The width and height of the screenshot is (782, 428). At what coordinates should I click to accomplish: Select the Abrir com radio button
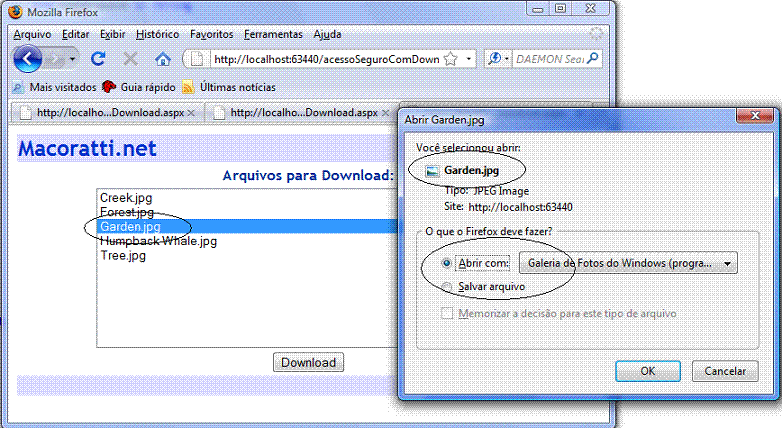(x=447, y=263)
